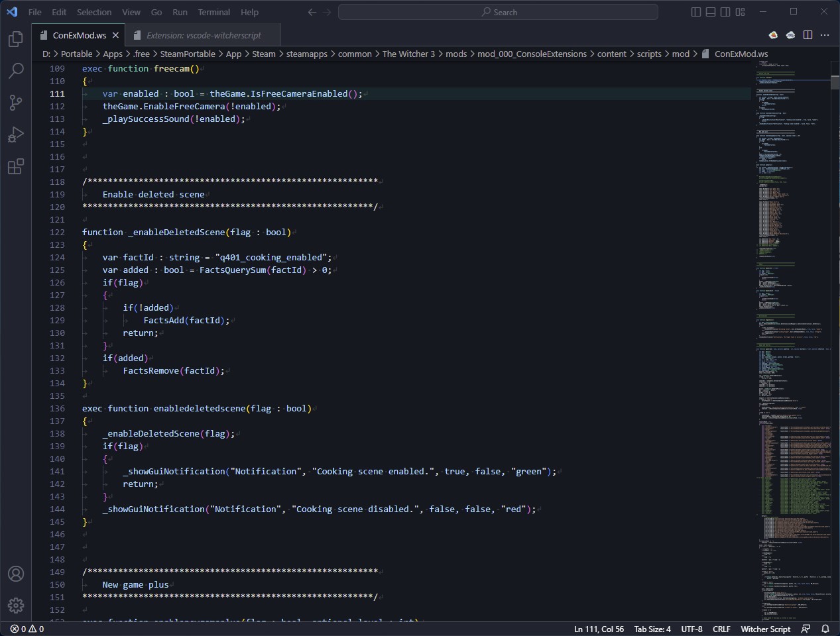Open the Extensions view
The height and width of the screenshot is (636, 840).
pyautogui.click(x=15, y=167)
